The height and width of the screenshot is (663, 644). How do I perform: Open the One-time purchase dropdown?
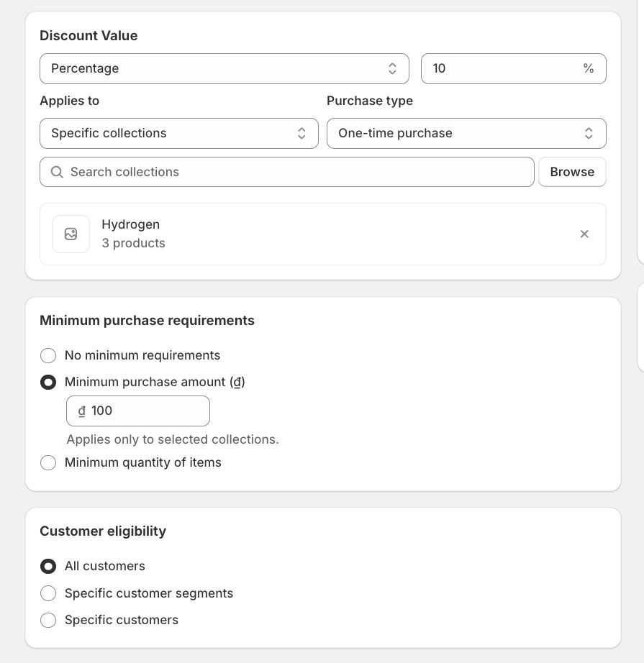pos(466,133)
